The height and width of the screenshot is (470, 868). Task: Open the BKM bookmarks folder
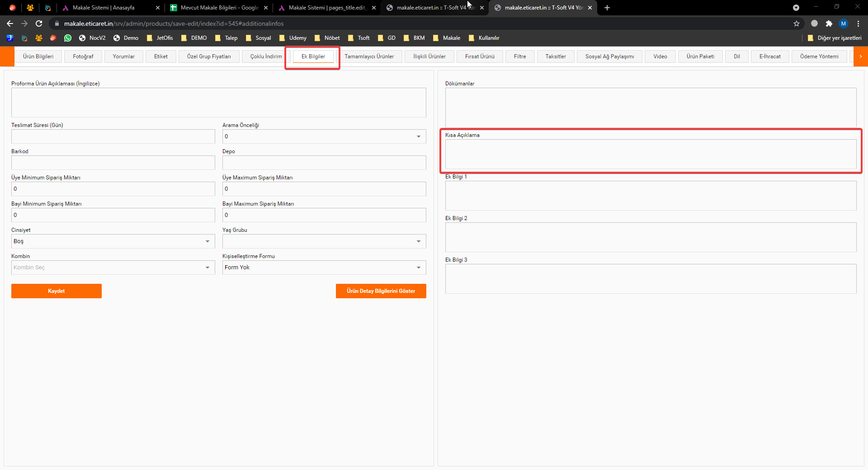click(414, 38)
